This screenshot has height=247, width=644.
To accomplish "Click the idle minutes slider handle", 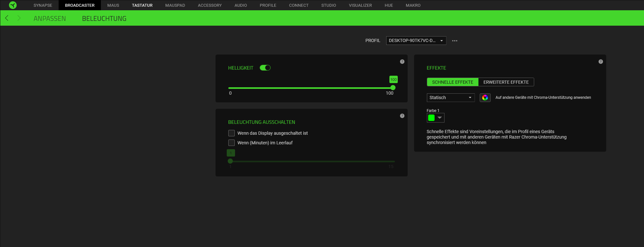I will point(230,161).
